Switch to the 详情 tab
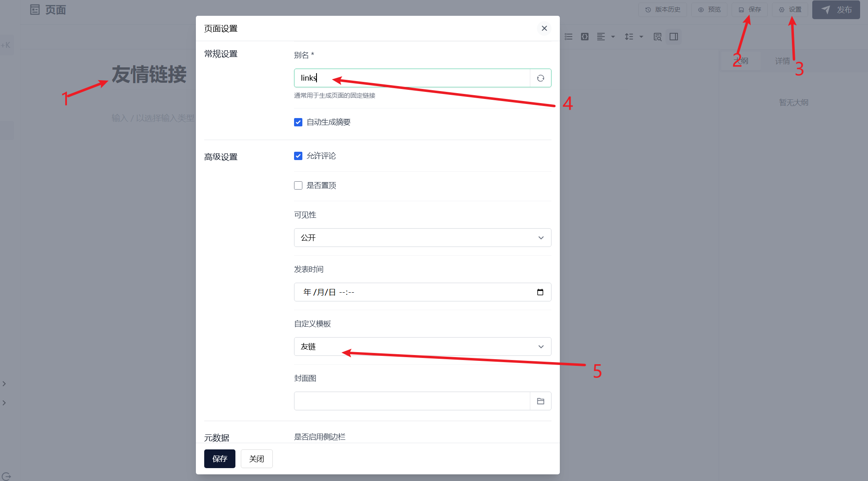The height and width of the screenshot is (481, 868). (782, 61)
